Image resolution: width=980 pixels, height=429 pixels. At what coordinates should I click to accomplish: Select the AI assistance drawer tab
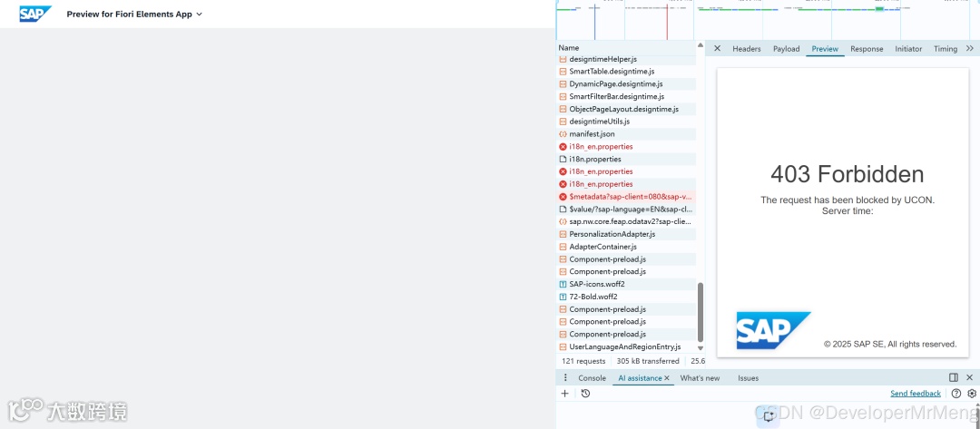(640, 378)
